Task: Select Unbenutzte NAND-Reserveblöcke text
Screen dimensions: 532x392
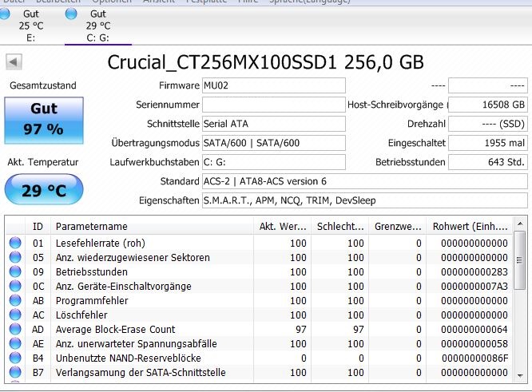Action: (129, 358)
